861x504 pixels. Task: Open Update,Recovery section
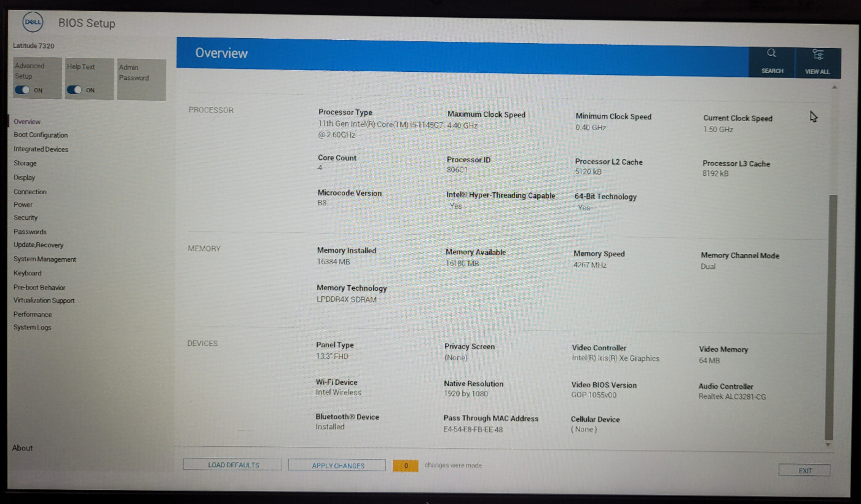[39, 245]
